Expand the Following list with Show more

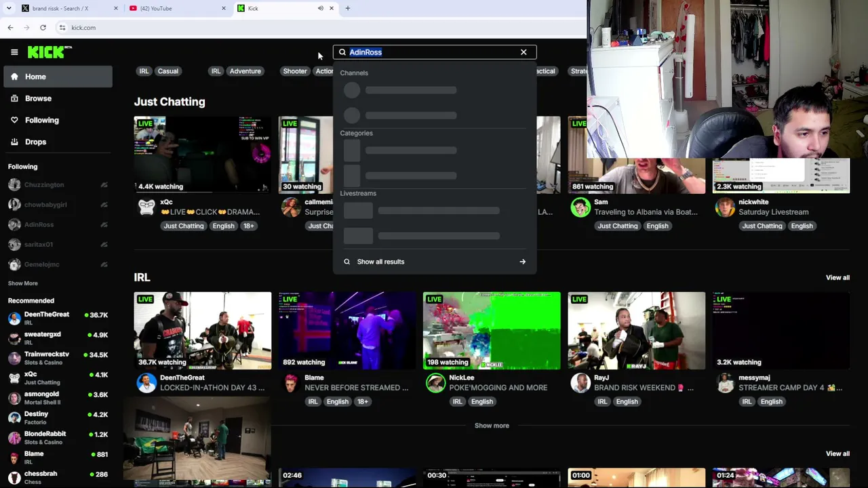23,283
